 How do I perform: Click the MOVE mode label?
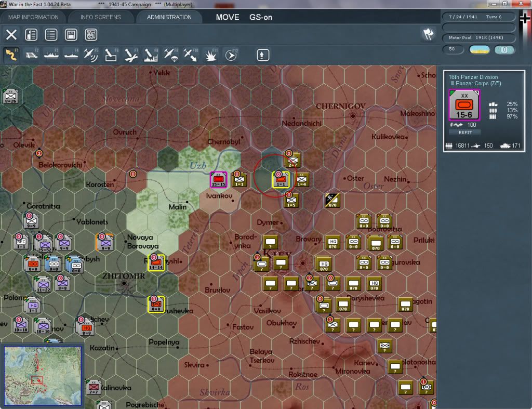pyautogui.click(x=228, y=17)
